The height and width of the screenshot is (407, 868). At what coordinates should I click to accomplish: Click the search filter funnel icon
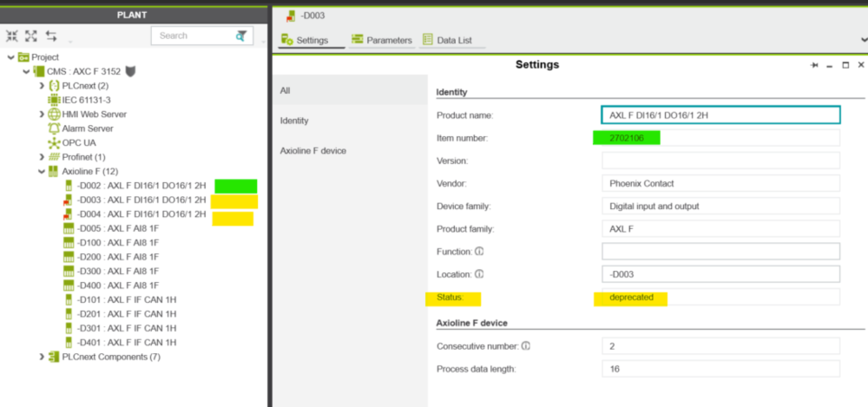click(240, 36)
